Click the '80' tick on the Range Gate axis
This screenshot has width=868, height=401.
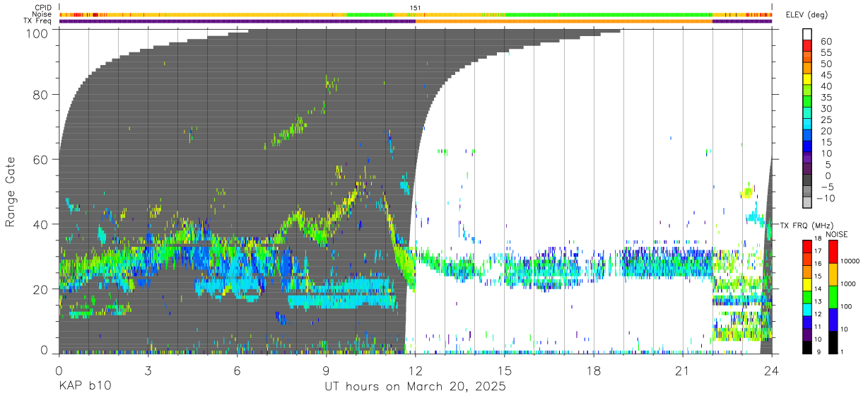(41, 94)
